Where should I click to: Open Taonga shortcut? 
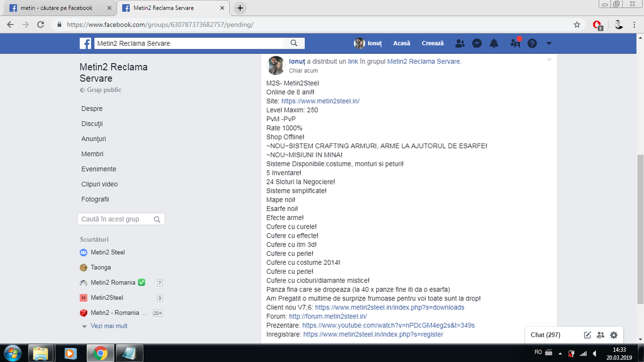pyautogui.click(x=101, y=267)
